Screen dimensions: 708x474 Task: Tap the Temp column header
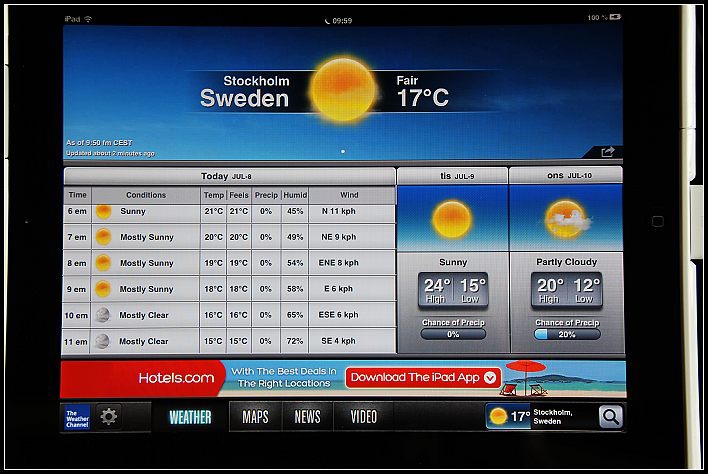[x=214, y=195]
